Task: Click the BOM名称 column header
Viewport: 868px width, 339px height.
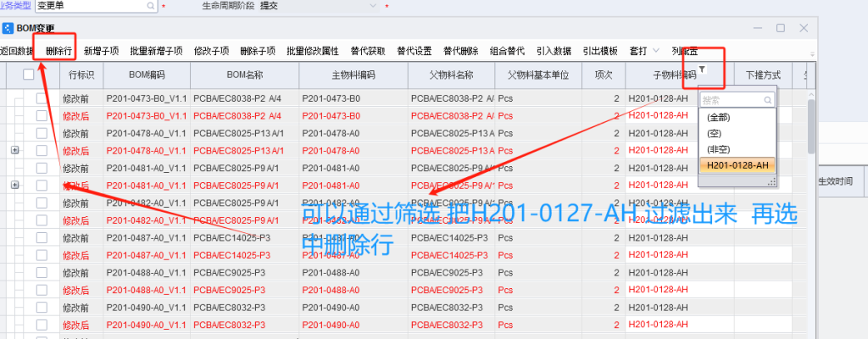Action: coord(245,75)
